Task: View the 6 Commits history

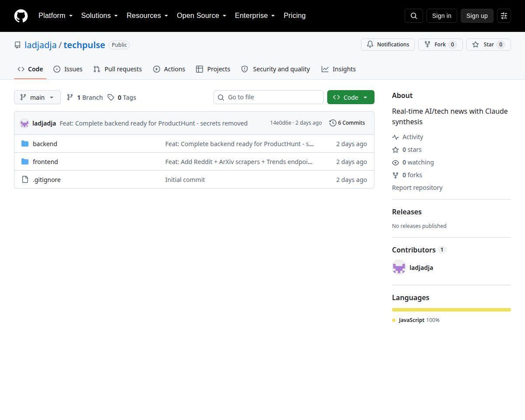Action: (347, 123)
